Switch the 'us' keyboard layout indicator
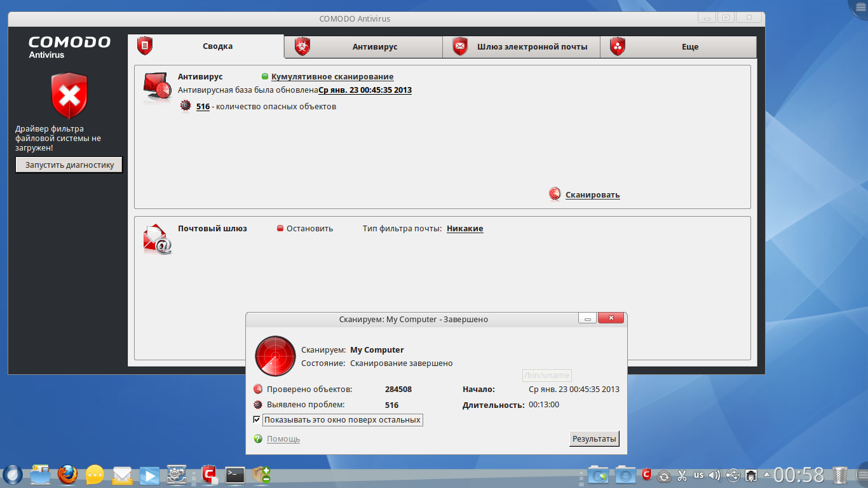The height and width of the screenshot is (488, 868). [x=698, y=475]
